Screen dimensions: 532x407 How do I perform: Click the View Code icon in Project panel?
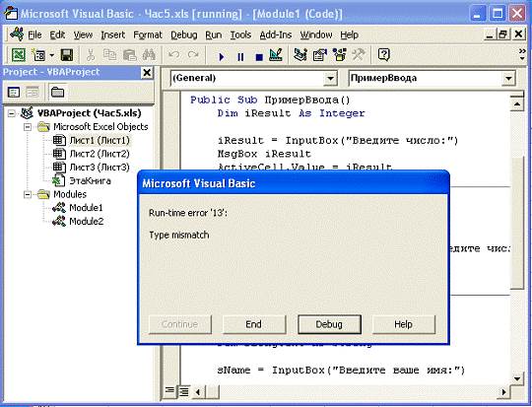(14, 92)
